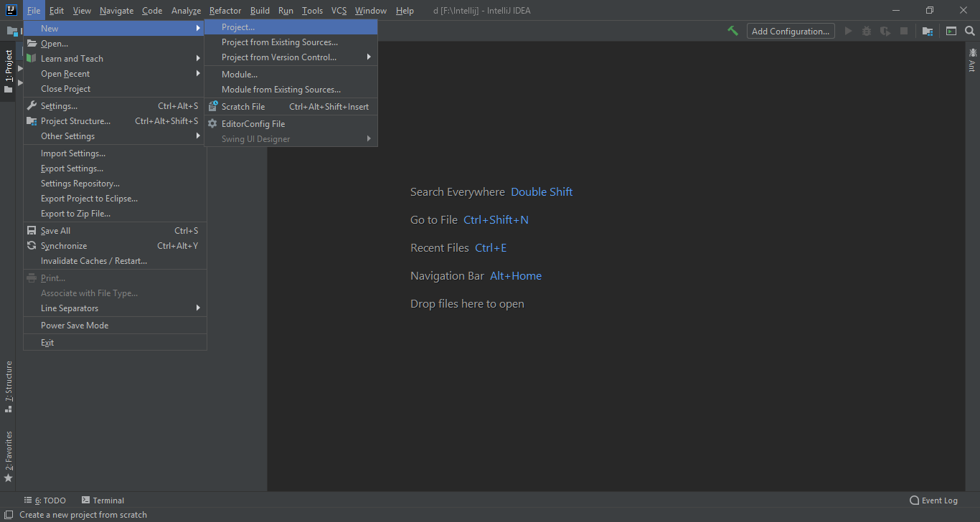980x522 pixels.
Task: Choose Module... in New submenu
Action: coord(291,75)
